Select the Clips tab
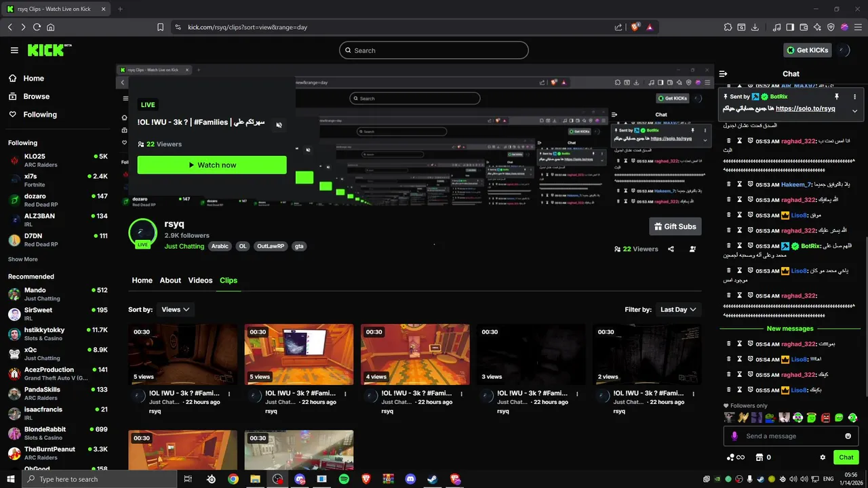 click(229, 280)
